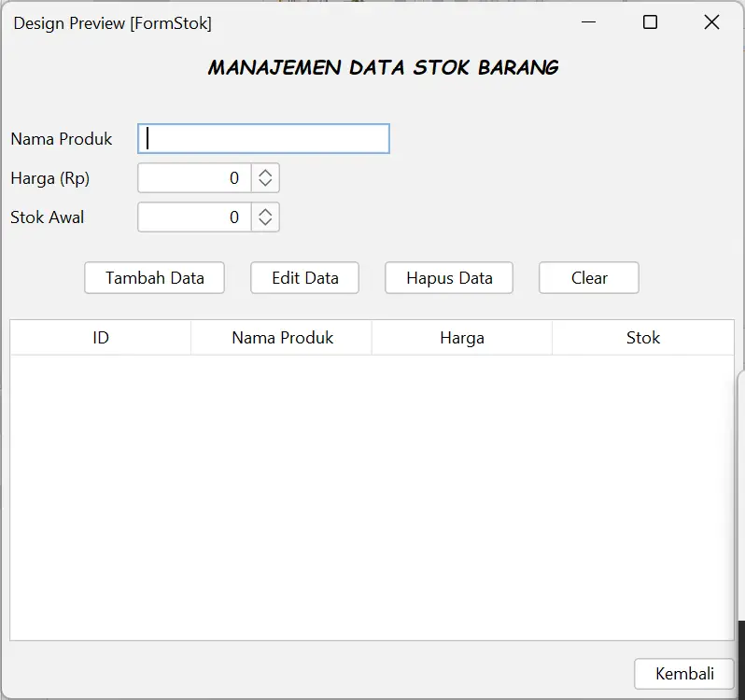Click the Stok table column header
The width and height of the screenshot is (745, 700).
642,338
